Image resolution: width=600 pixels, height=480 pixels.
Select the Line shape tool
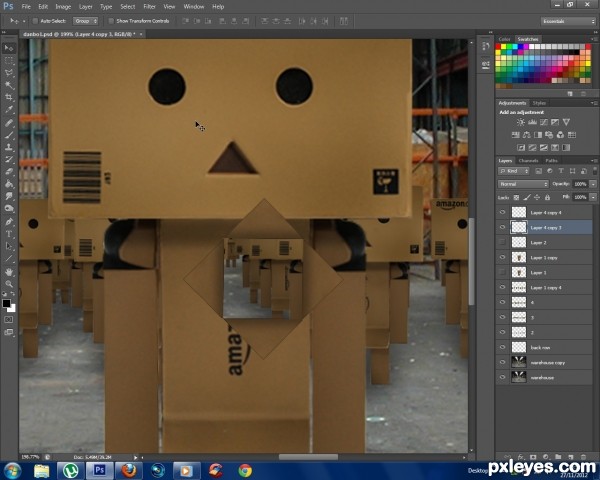tap(9, 259)
